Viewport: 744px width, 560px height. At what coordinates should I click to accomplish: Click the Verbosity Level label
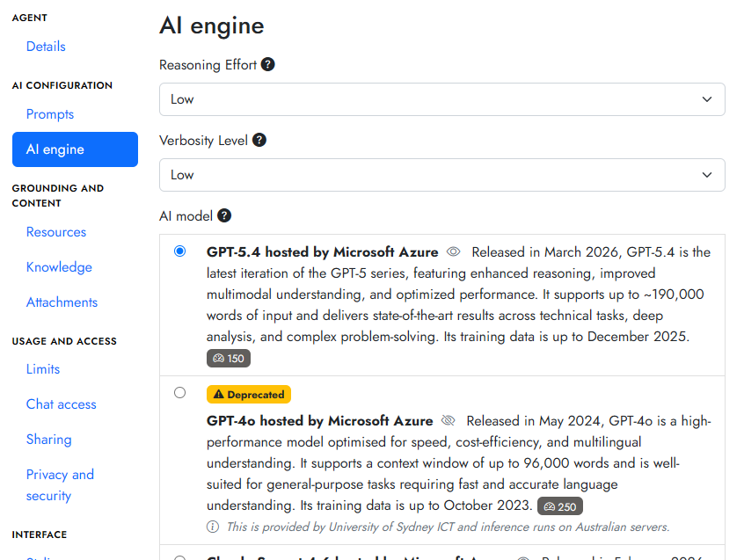[203, 141]
